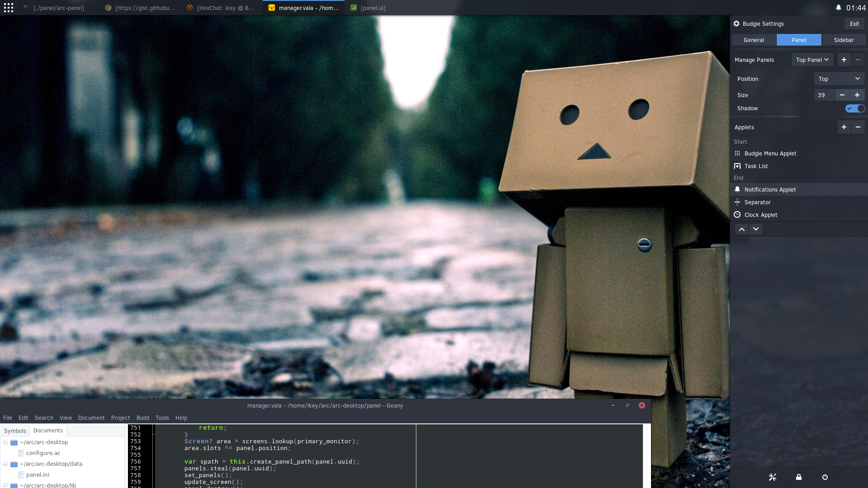
Task: Minimize the Geany window
Action: tap(613, 405)
